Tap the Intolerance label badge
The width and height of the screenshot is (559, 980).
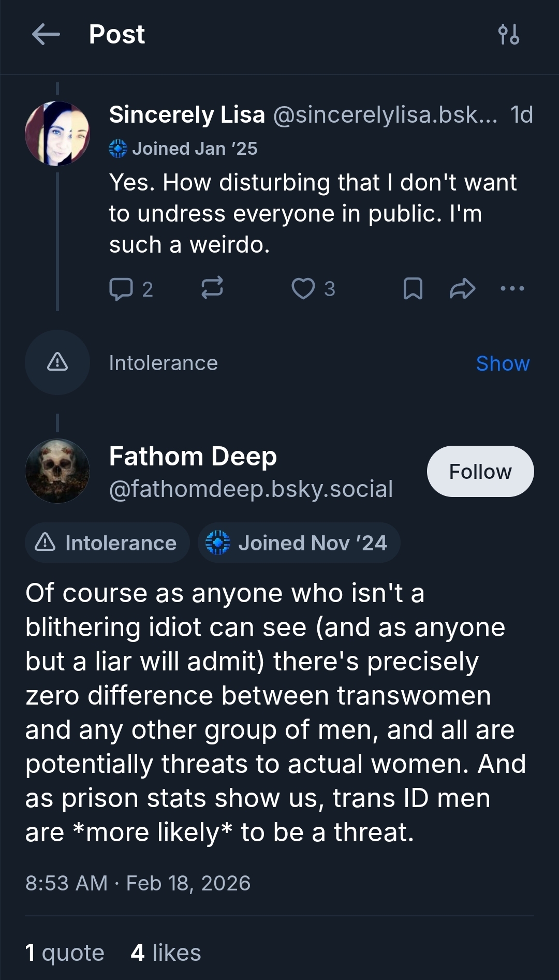point(107,543)
